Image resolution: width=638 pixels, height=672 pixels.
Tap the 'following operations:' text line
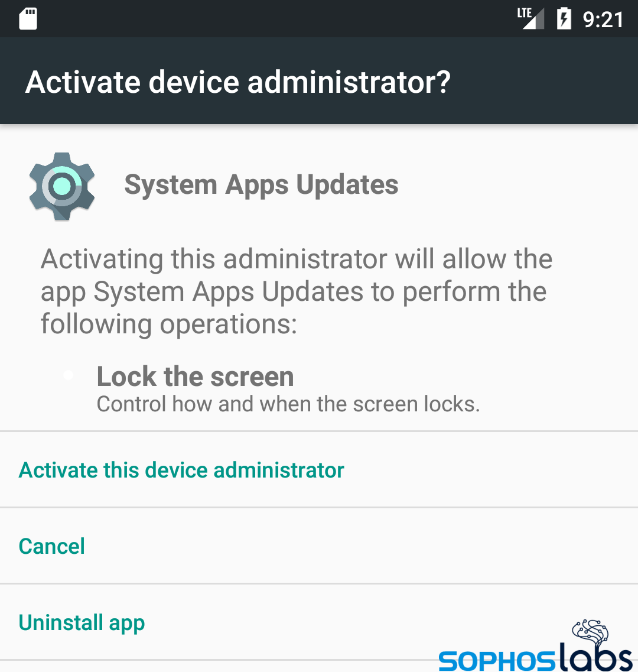point(169,324)
